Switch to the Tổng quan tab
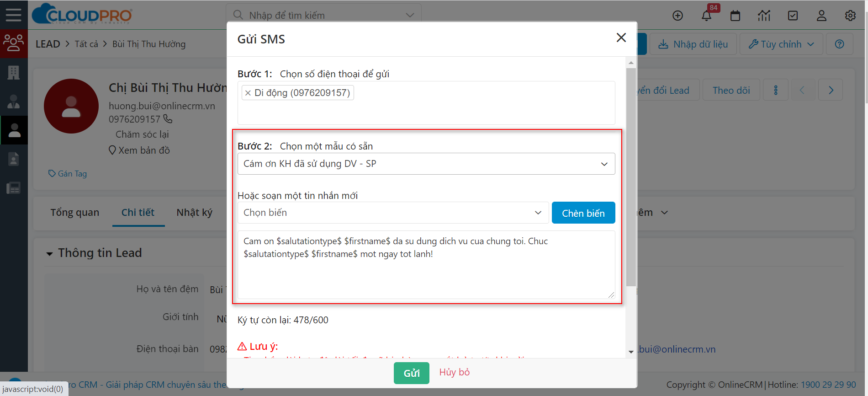 [x=75, y=212]
